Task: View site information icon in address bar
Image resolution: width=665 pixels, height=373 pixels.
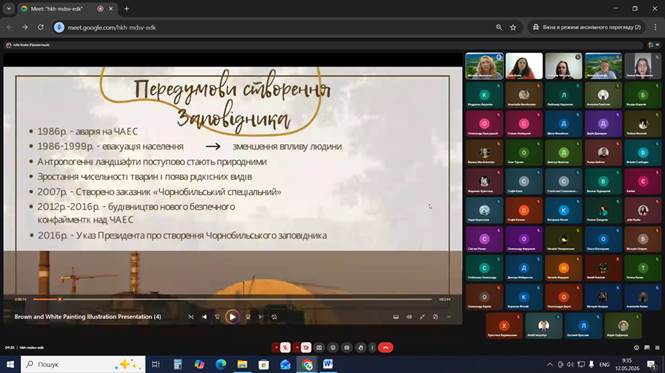Action: click(59, 27)
